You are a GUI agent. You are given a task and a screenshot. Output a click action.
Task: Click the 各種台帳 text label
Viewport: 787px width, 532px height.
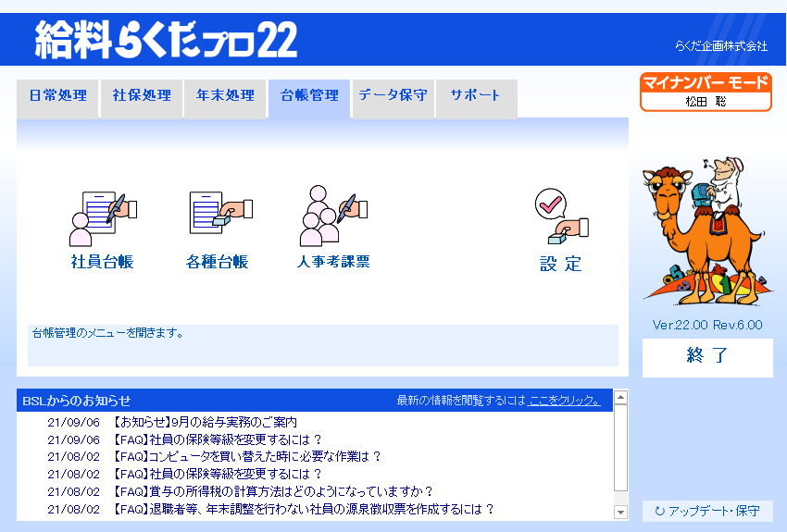pyautogui.click(x=217, y=262)
